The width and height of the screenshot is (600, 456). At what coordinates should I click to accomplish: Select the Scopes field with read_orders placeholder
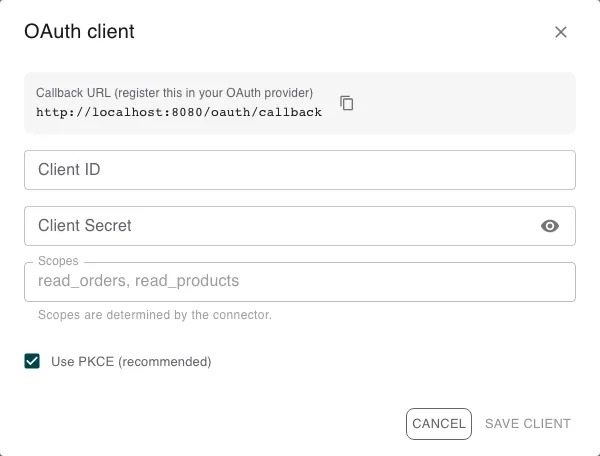point(300,282)
